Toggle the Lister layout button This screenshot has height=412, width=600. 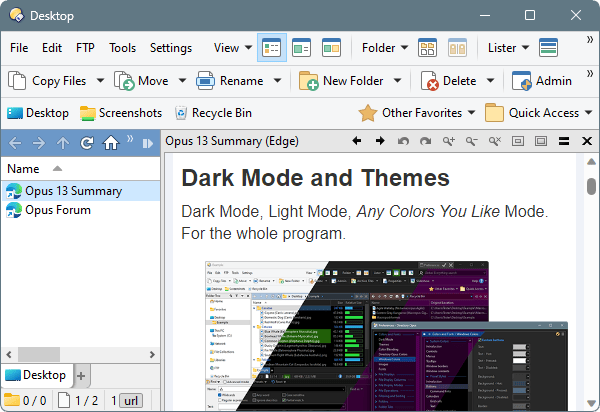point(548,47)
